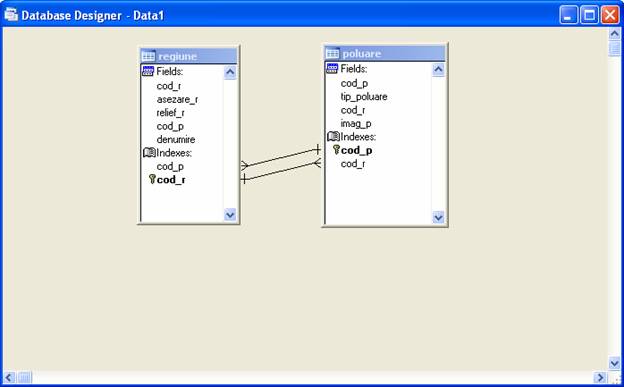Viewport: 624px width, 387px height.
Task: Click the Indexes book icon in poluare
Action: [x=333, y=137]
